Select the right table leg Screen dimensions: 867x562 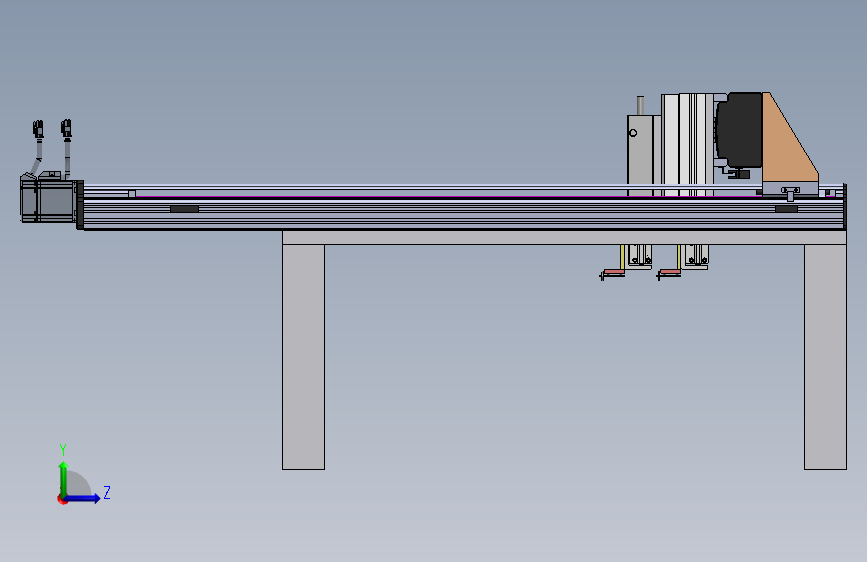pos(825,357)
